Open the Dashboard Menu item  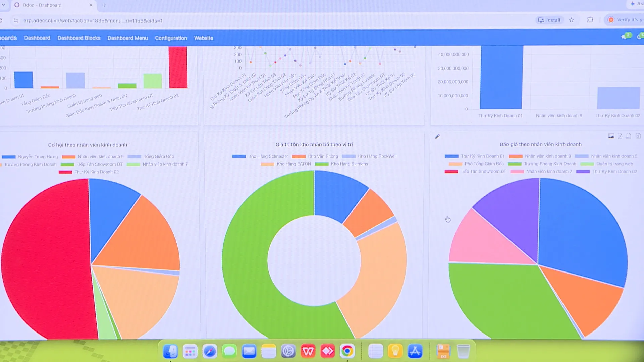pyautogui.click(x=127, y=38)
